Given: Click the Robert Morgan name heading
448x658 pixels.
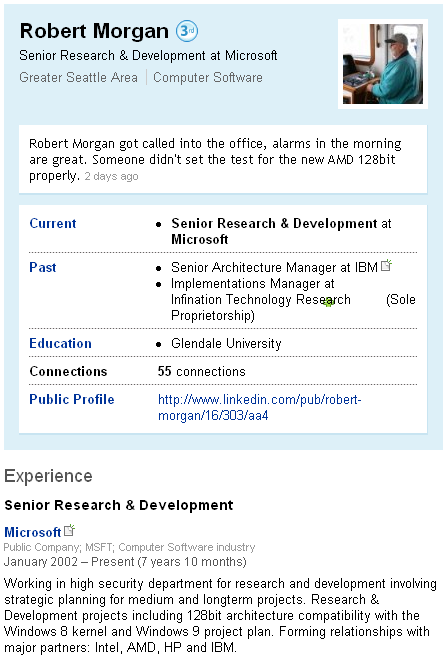Looking at the screenshot, I should [x=94, y=31].
